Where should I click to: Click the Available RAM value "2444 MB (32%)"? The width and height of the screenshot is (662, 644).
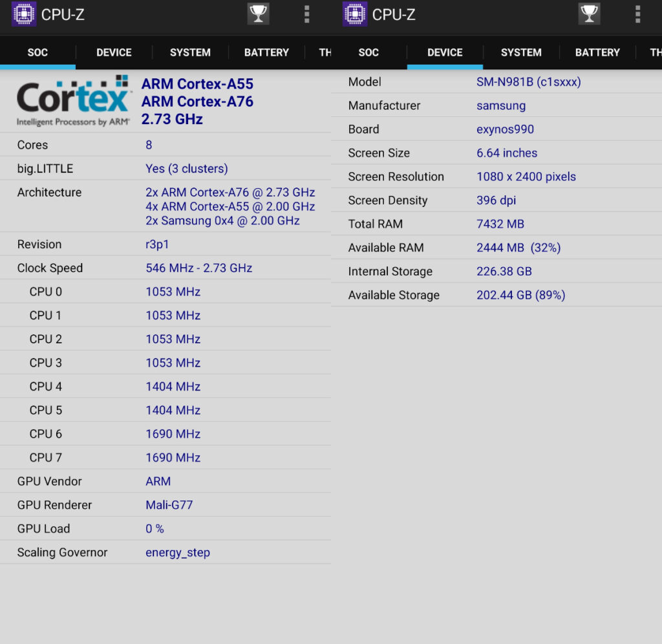pyautogui.click(x=518, y=248)
